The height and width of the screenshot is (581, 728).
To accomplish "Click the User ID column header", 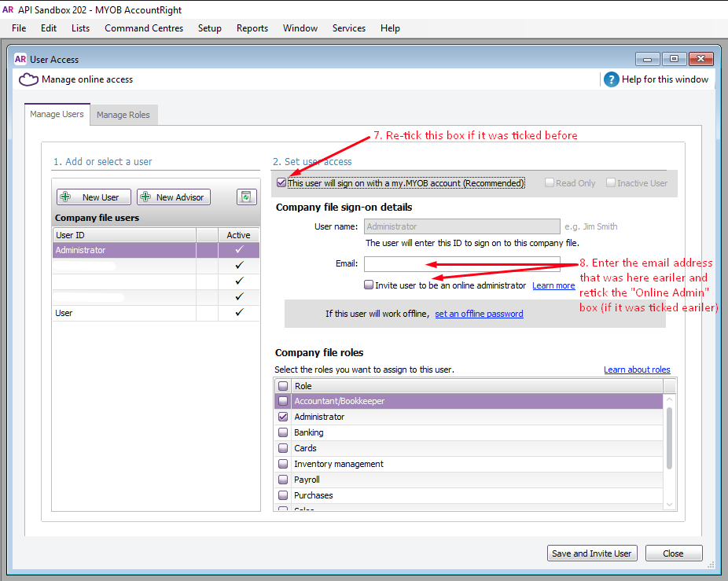I will [x=124, y=235].
